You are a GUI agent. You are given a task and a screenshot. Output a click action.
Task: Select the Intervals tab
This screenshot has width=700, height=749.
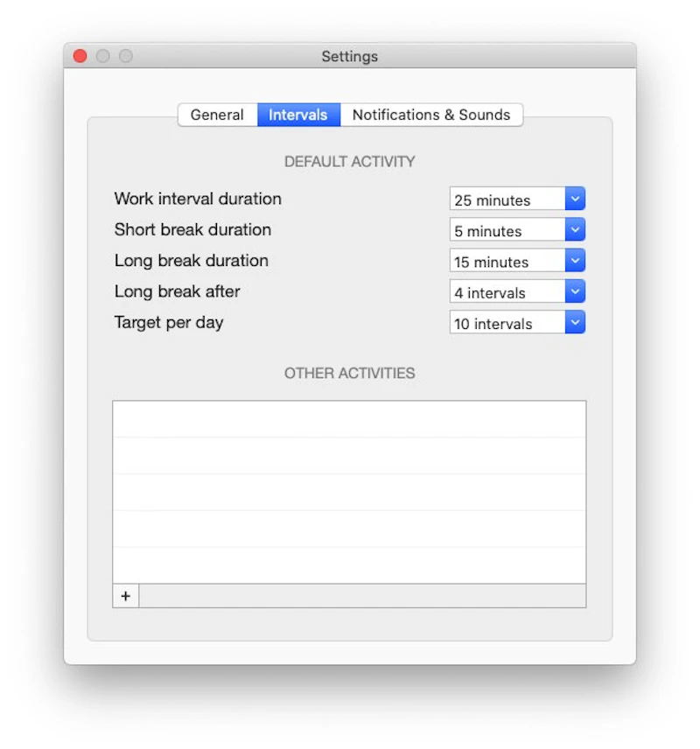pyautogui.click(x=298, y=115)
